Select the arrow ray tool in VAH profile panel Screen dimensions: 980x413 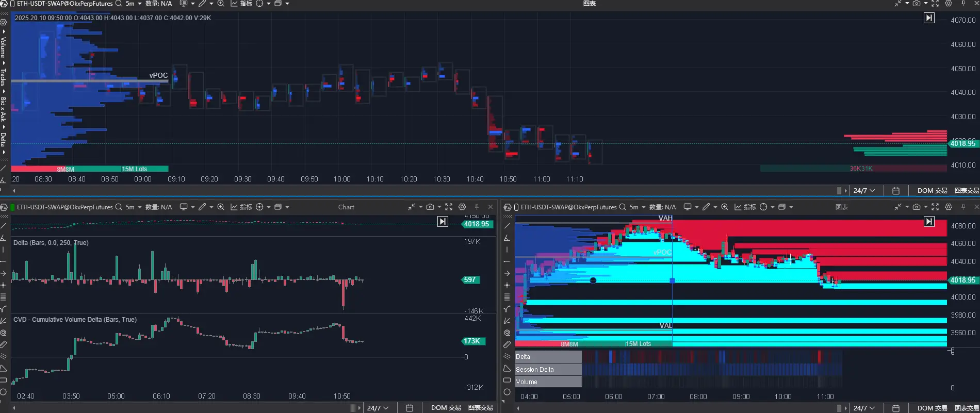pyautogui.click(x=507, y=273)
